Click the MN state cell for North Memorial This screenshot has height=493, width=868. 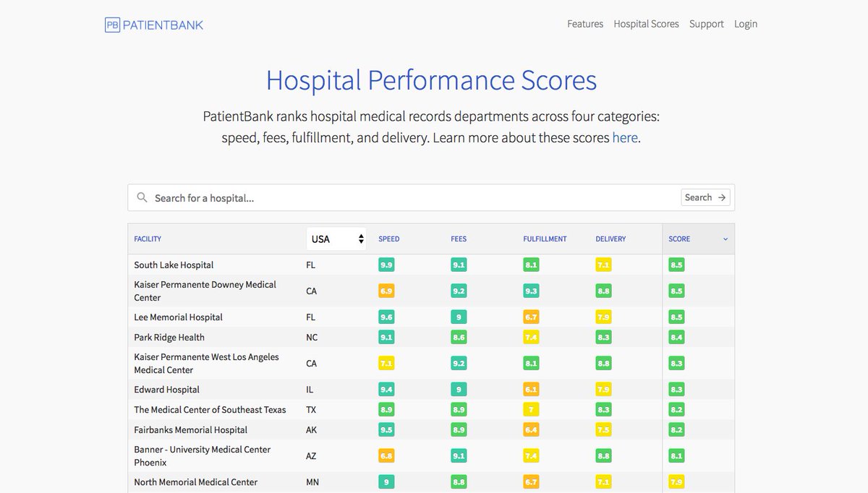[x=312, y=482]
